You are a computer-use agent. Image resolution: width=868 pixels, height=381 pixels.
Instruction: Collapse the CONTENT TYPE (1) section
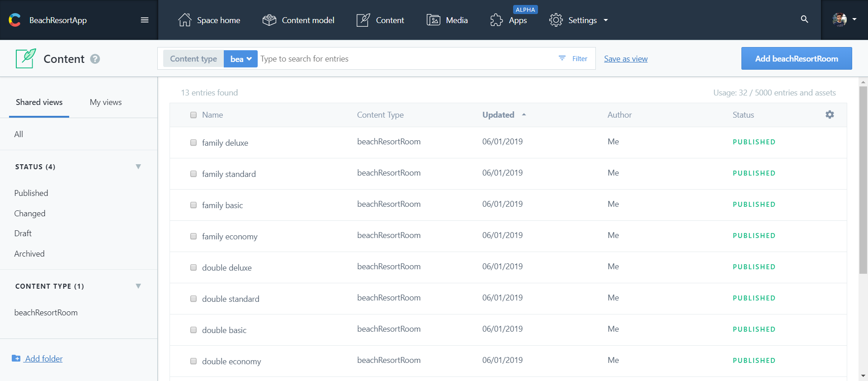138,286
